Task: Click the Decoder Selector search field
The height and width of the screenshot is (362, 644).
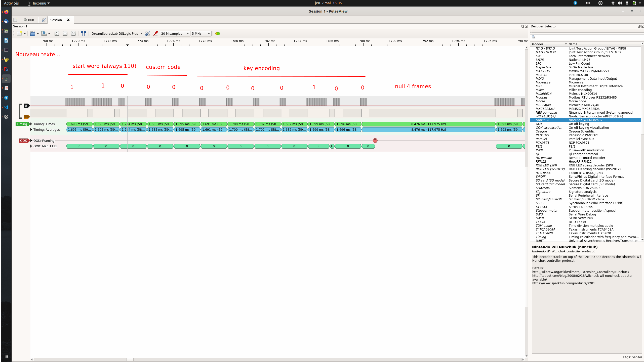Action: point(586,37)
